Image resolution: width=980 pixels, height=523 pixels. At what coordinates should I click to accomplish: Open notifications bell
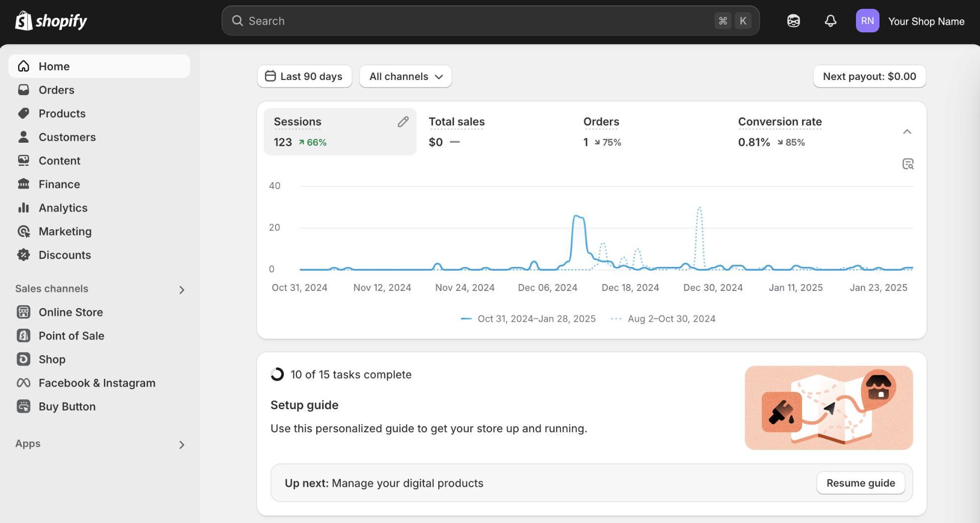(830, 21)
